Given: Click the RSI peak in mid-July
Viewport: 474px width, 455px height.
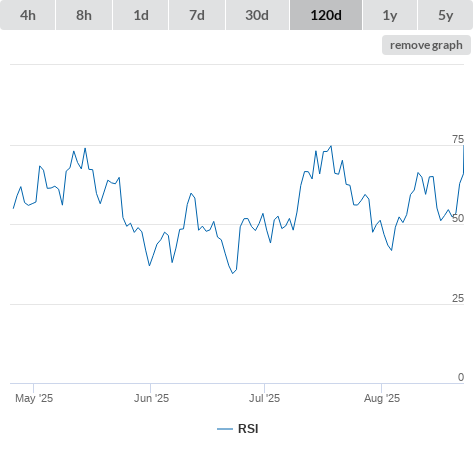Looking at the screenshot, I should click(x=331, y=146).
